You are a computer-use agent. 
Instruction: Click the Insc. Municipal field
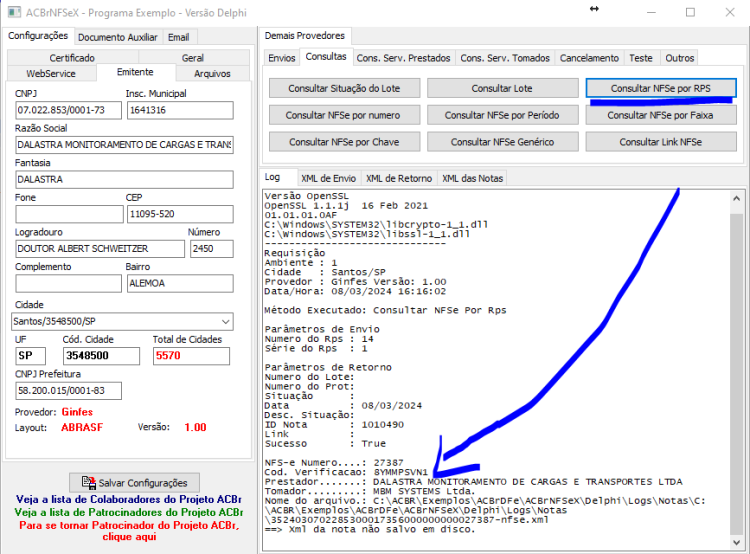click(180, 110)
